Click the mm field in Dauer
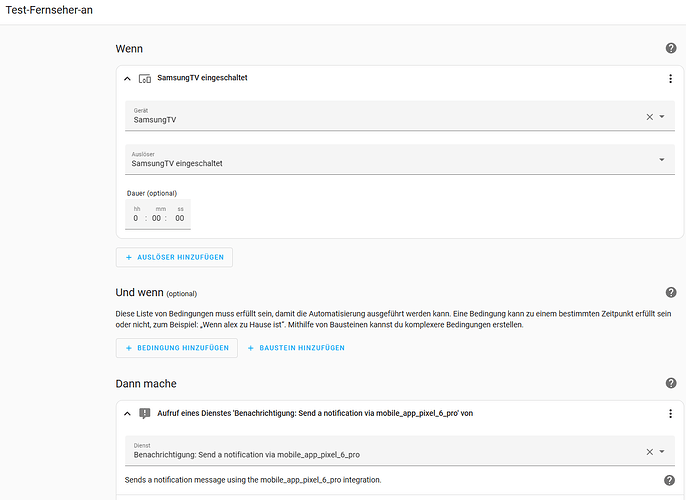 [x=157, y=218]
